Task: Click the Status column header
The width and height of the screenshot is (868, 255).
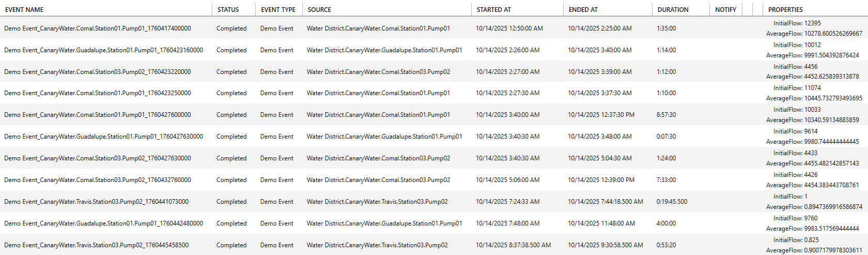Action: pos(228,9)
